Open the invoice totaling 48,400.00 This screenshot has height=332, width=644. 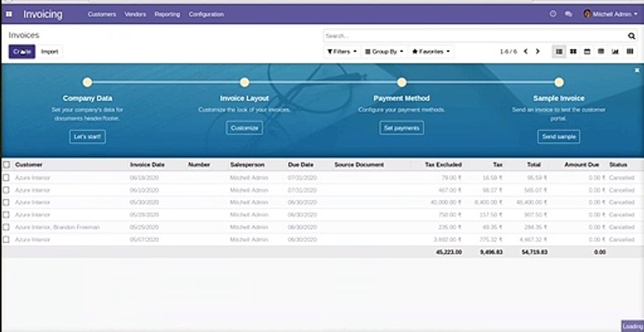(322, 202)
